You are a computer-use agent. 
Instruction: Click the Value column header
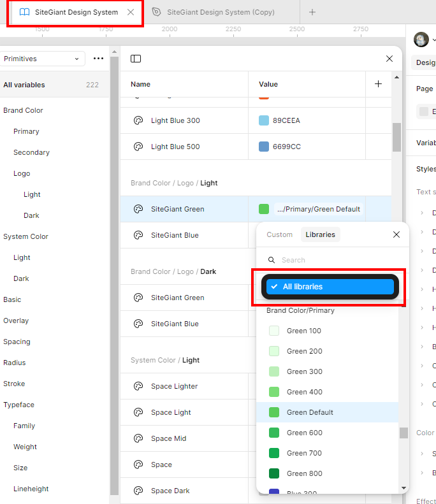(x=268, y=84)
